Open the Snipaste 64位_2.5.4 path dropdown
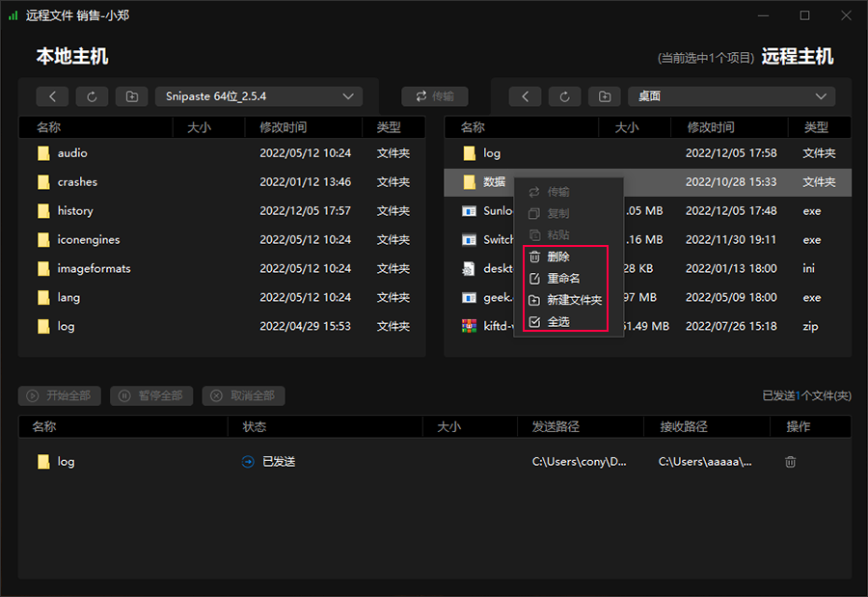 click(x=258, y=96)
